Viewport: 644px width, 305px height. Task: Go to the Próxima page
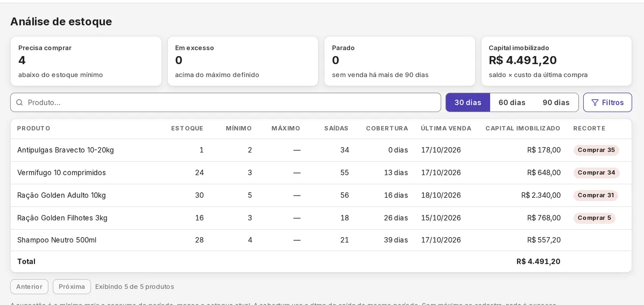[72, 287]
